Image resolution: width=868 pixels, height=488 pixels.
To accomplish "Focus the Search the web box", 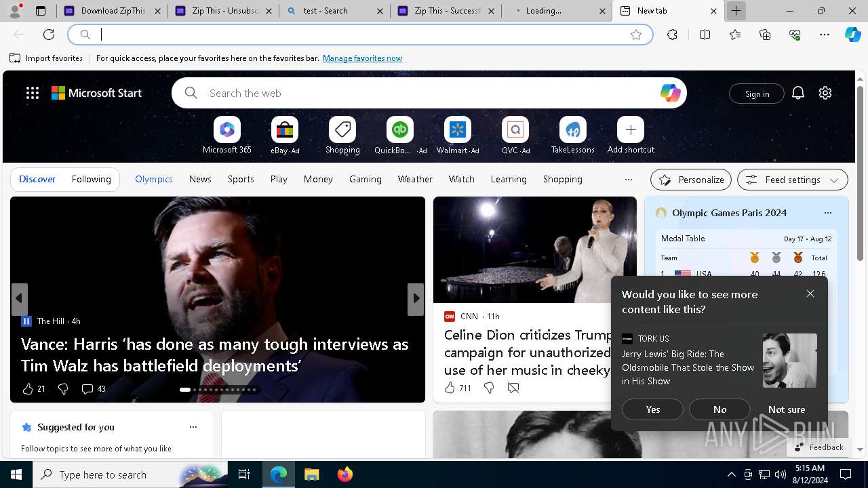I will (429, 93).
